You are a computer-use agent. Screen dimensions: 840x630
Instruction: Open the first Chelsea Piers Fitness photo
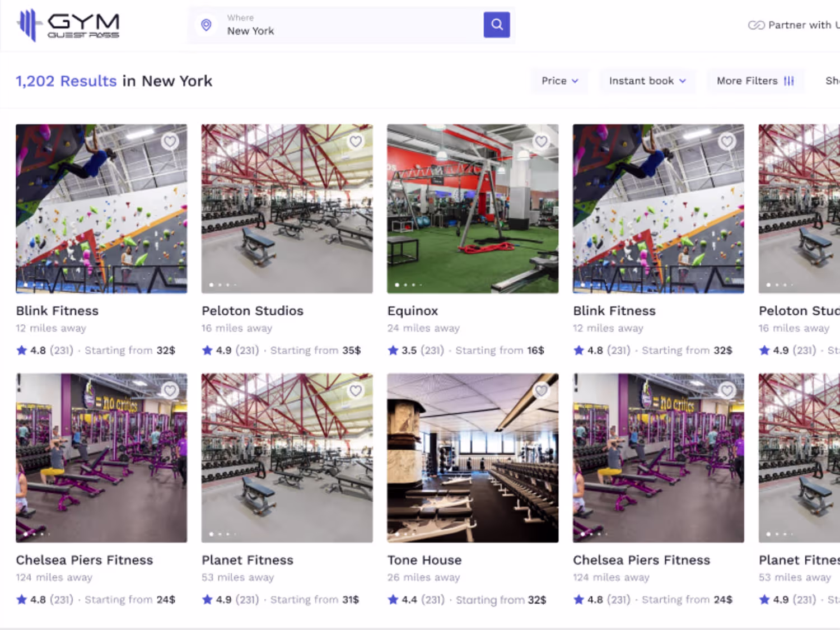(101, 458)
